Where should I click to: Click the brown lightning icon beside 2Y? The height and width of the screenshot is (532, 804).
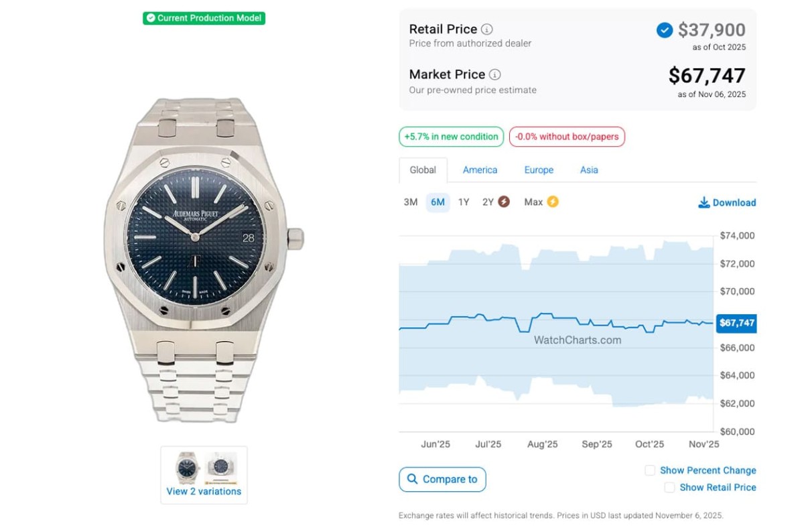[x=504, y=202]
